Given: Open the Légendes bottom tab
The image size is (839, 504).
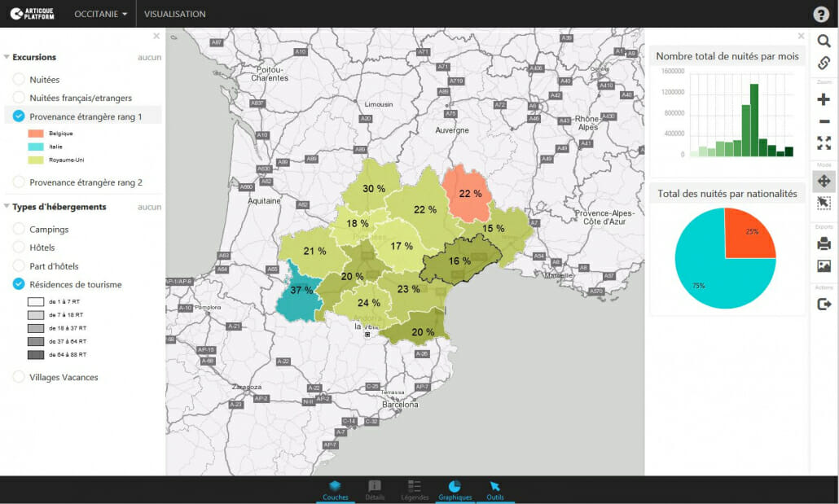Looking at the screenshot, I should pyautogui.click(x=415, y=490).
